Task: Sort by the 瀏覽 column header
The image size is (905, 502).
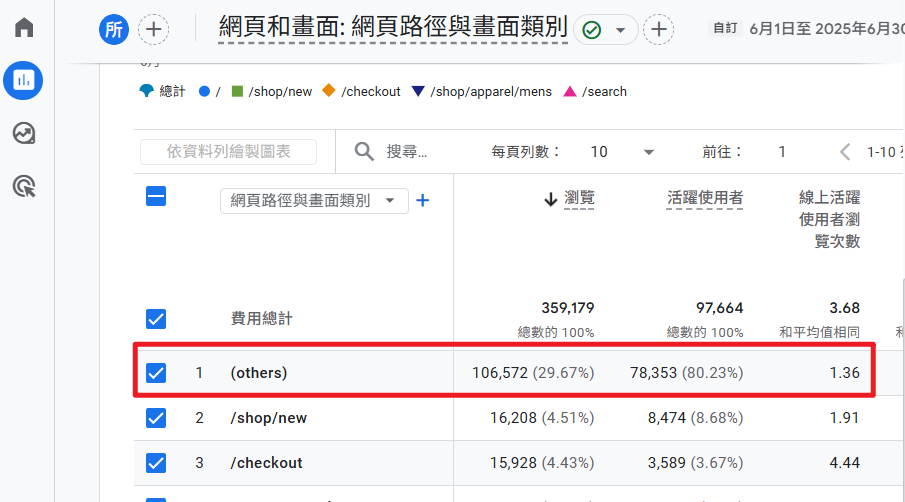Action: tap(579, 198)
